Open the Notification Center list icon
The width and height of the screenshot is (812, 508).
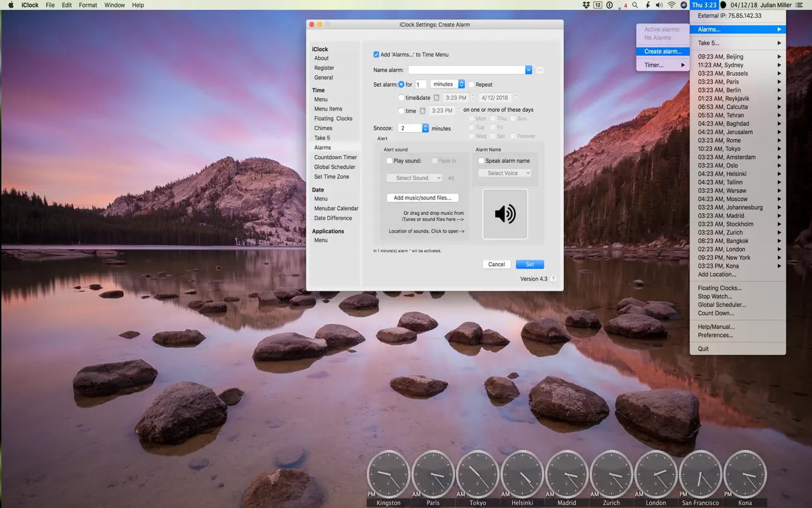pyautogui.click(x=799, y=5)
